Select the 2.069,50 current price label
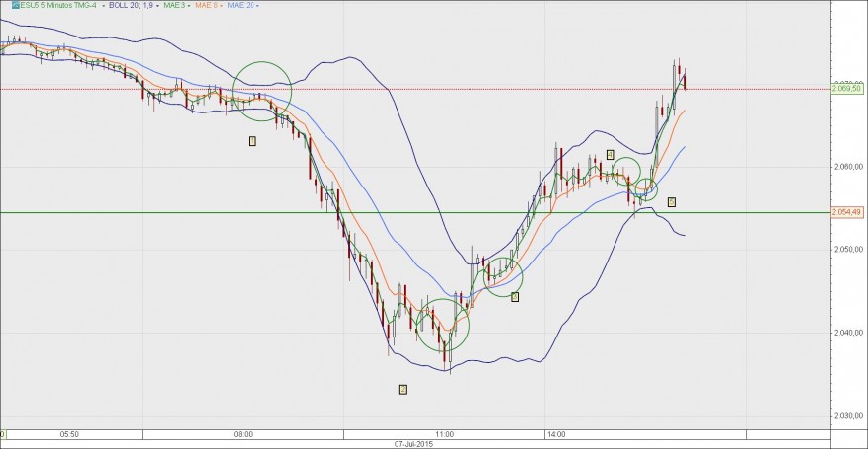Image resolution: width=868 pixels, height=449 pixels. (x=847, y=89)
